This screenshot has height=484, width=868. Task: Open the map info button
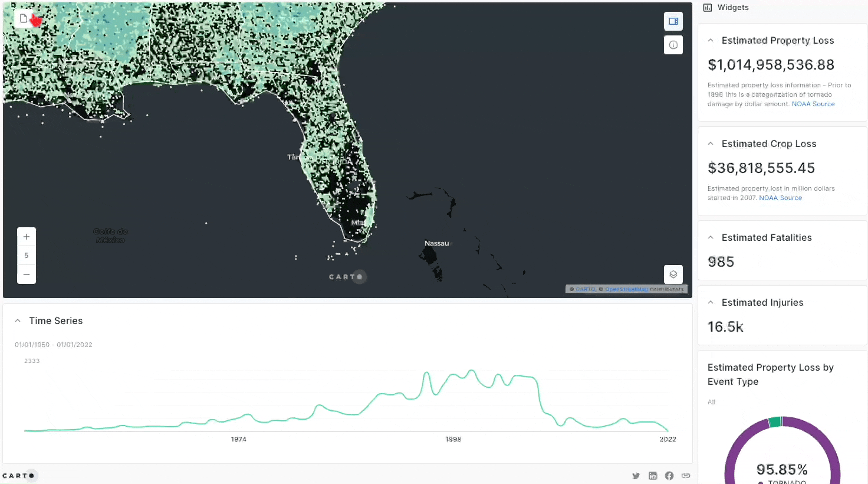click(x=673, y=45)
